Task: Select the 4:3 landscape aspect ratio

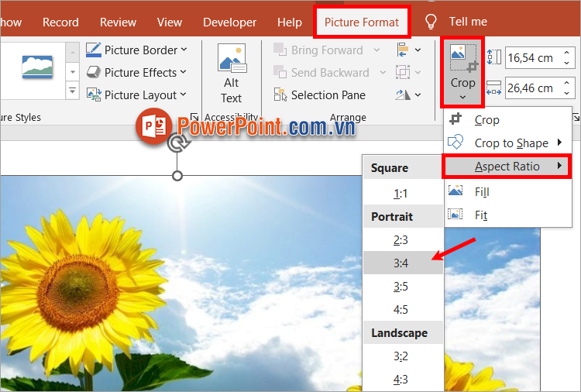Action: (x=403, y=380)
